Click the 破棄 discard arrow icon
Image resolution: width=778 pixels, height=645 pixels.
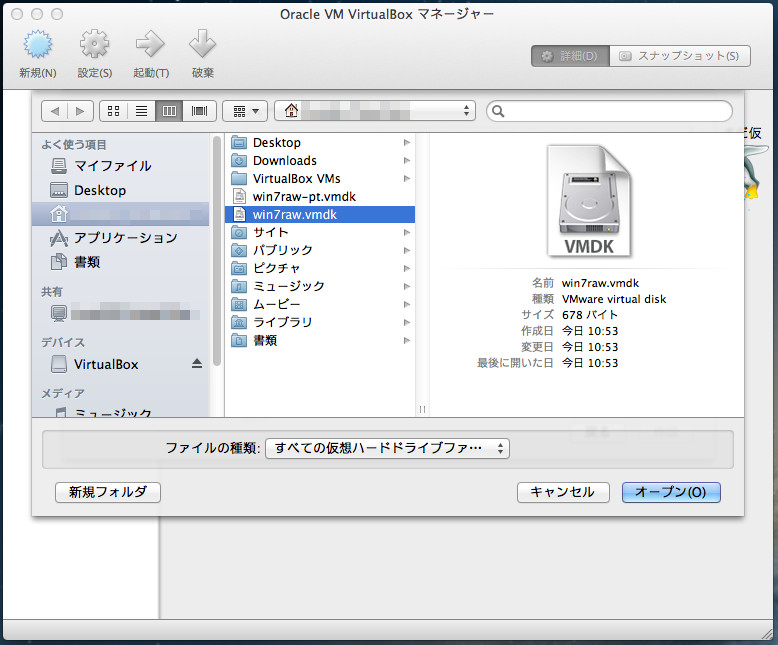click(x=202, y=45)
